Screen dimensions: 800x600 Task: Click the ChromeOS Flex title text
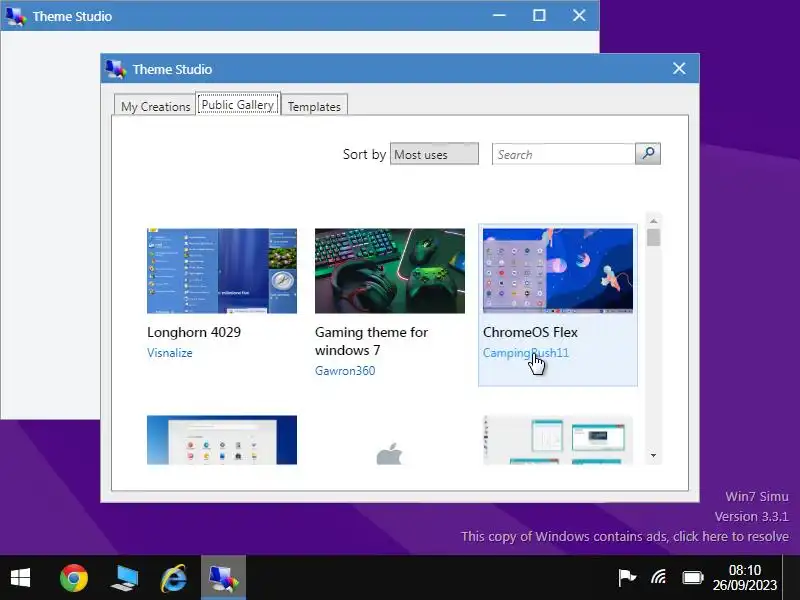pyautogui.click(x=530, y=332)
